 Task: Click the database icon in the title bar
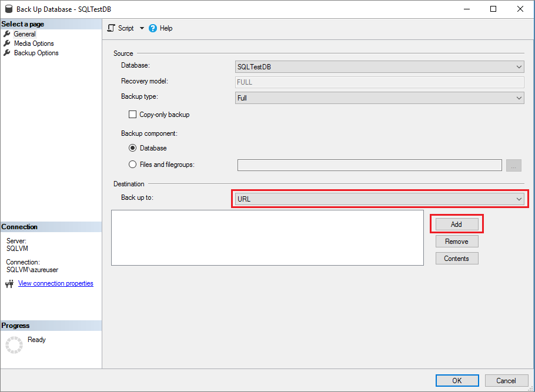8,9
